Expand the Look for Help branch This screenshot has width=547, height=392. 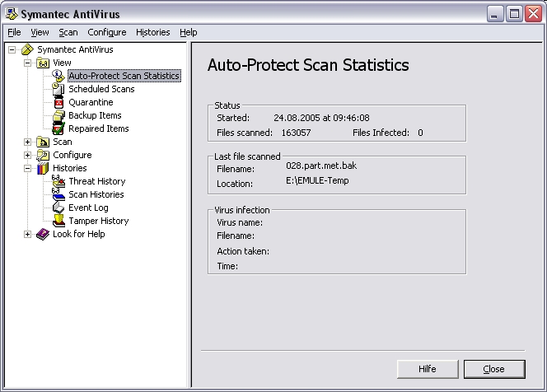coord(27,235)
